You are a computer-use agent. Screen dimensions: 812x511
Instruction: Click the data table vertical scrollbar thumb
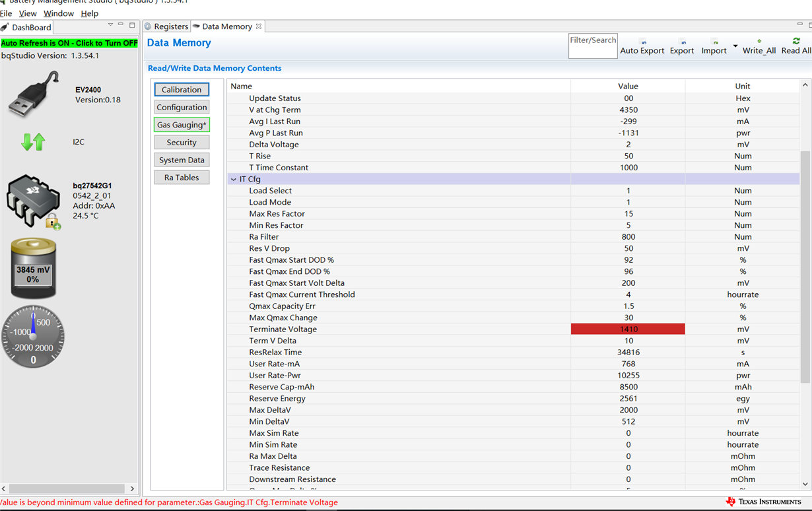(805, 266)
